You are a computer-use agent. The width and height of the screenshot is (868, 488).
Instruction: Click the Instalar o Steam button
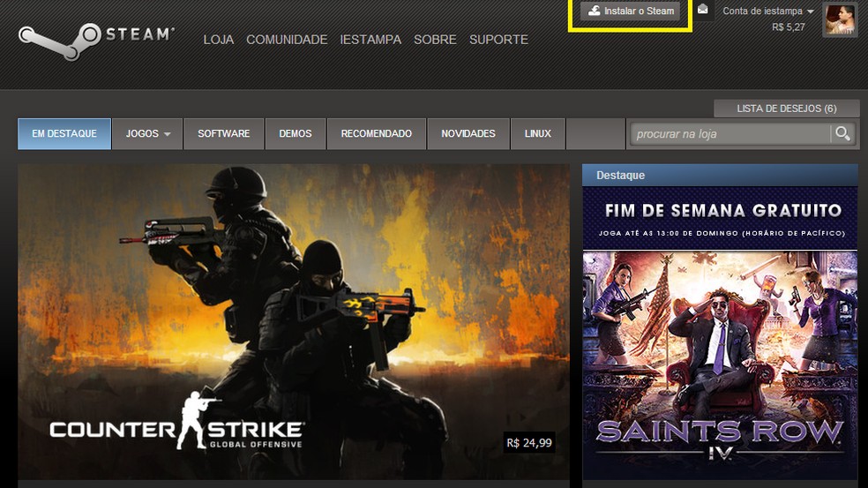[630, 11]
